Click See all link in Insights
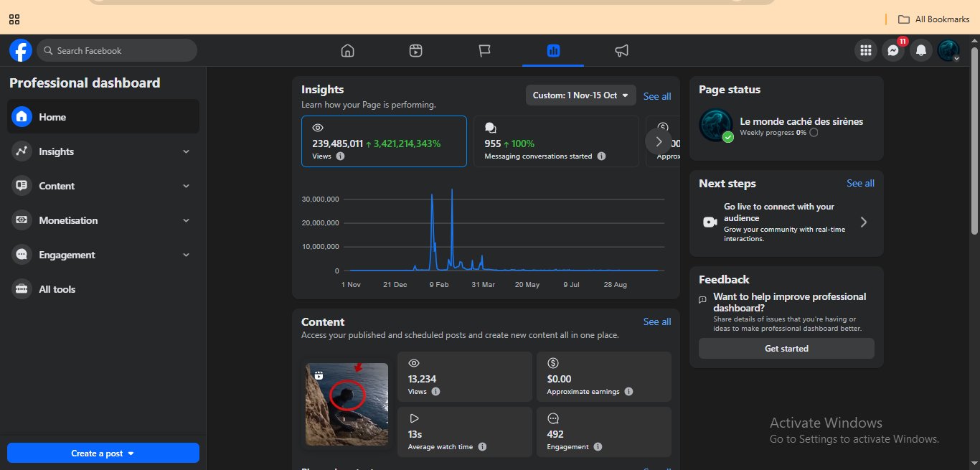Viewport: 980px width, 470px height. pyautogui.click(x=657, y=96)
